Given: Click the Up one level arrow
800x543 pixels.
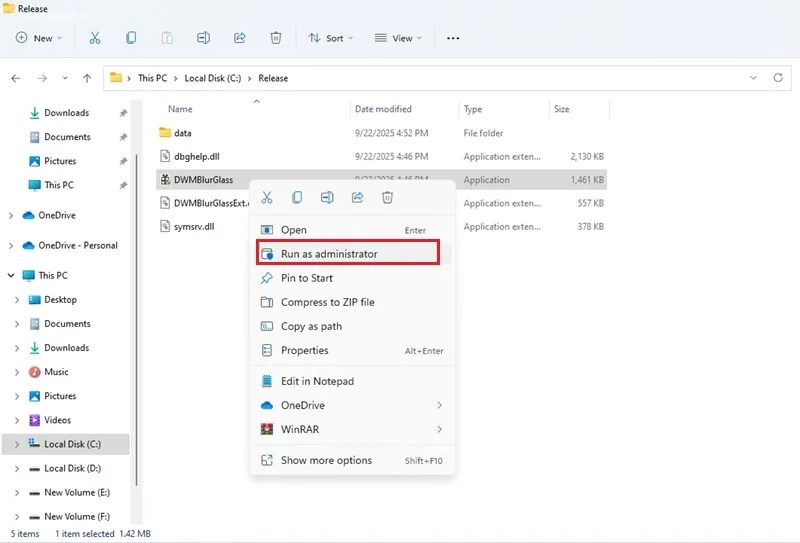Looking at the screenshot, I should [87, 78].
